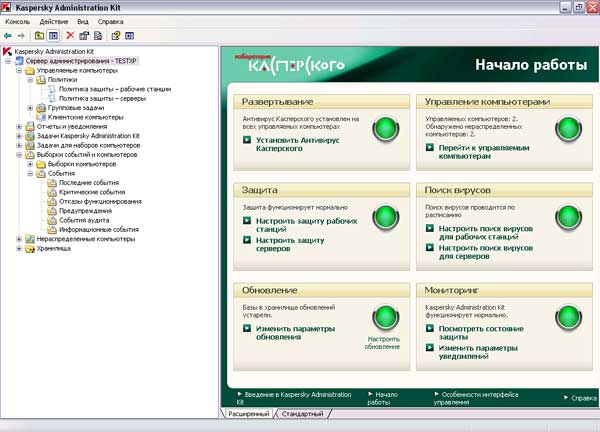Screen dimensions: 600x432
Task: Expand the Хранилища tree node
Action: click(19, 249)
